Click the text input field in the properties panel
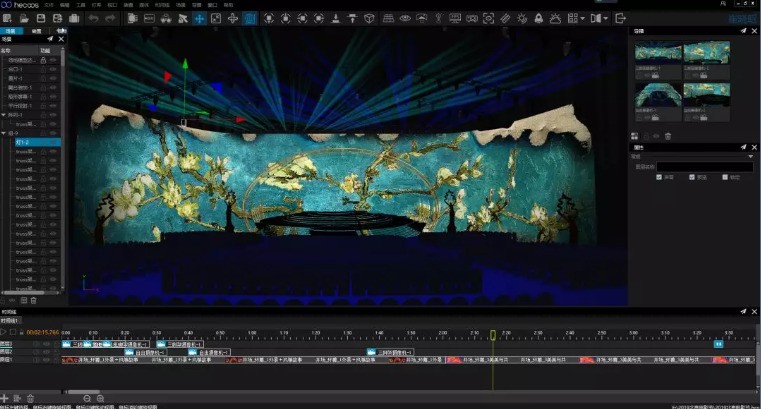This screenshot has height=409, width=761. (705, 167)
